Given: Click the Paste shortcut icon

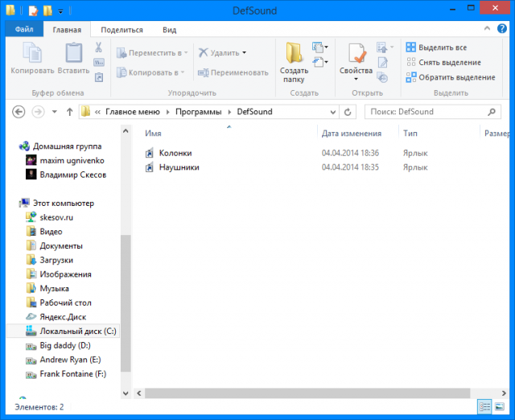Looking at the screenshot, I should point(99,77).
